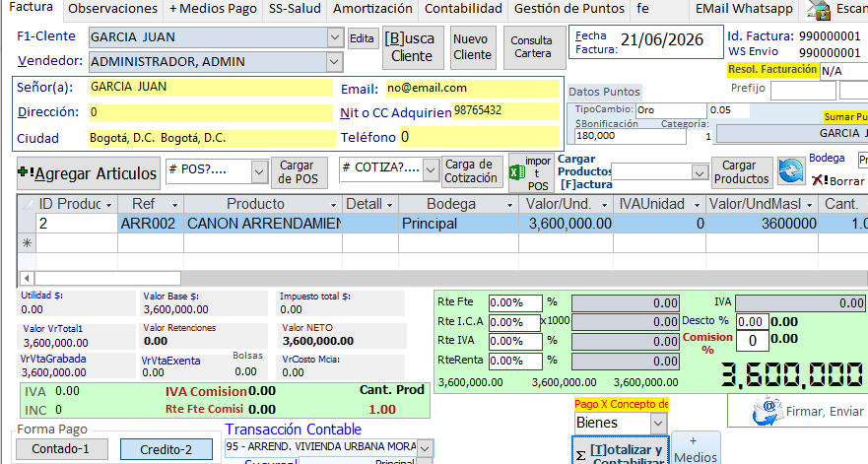The height and width of the screenshot is (464, 868).
Task: Click the Borrar red X icon
Action: coord(820,180)
